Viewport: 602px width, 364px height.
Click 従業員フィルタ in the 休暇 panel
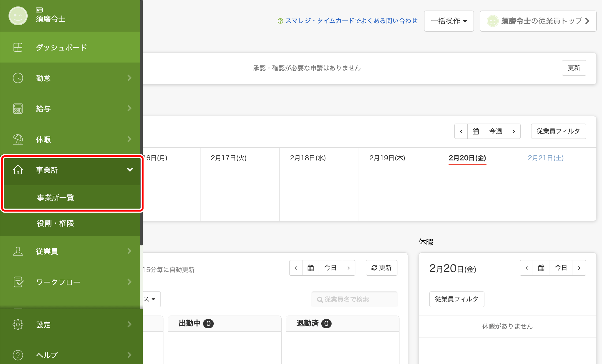pos(456,299)
